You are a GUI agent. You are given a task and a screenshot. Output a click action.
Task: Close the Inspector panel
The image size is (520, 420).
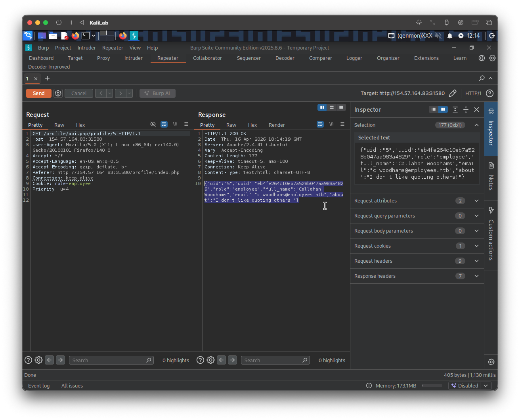477,109
